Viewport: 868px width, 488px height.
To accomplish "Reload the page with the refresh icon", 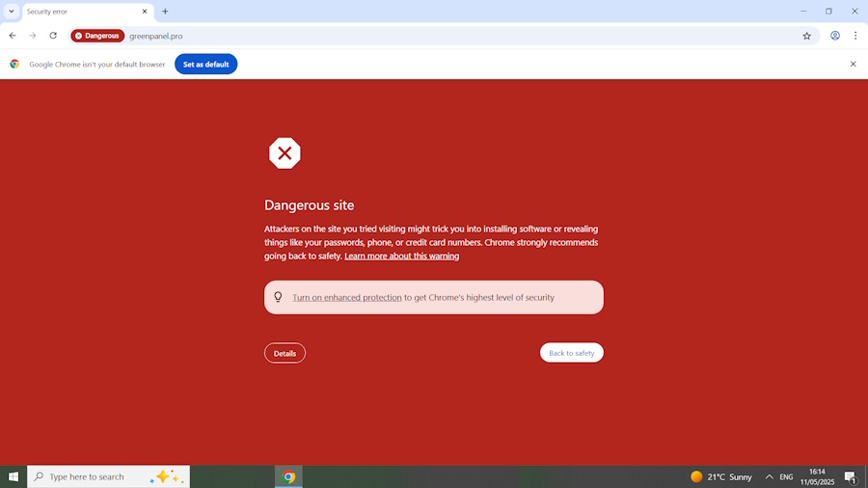I will (x=53, y=36).
